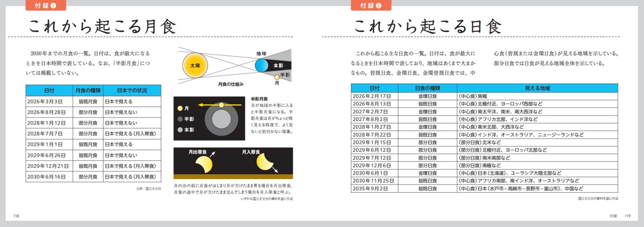Image resolution: width=644 pixels, height=227 pixels.
Task: Select the 2026年3月3日 lunar eclipse row date
Action: (45, 102)
